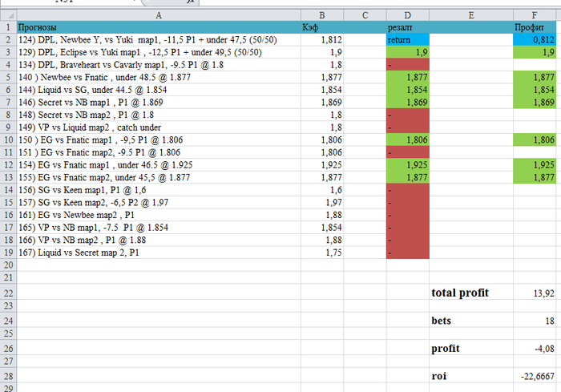Click coefficient cell '1,97'
Viewport: 561px width, 392px height.
[322, 203]
